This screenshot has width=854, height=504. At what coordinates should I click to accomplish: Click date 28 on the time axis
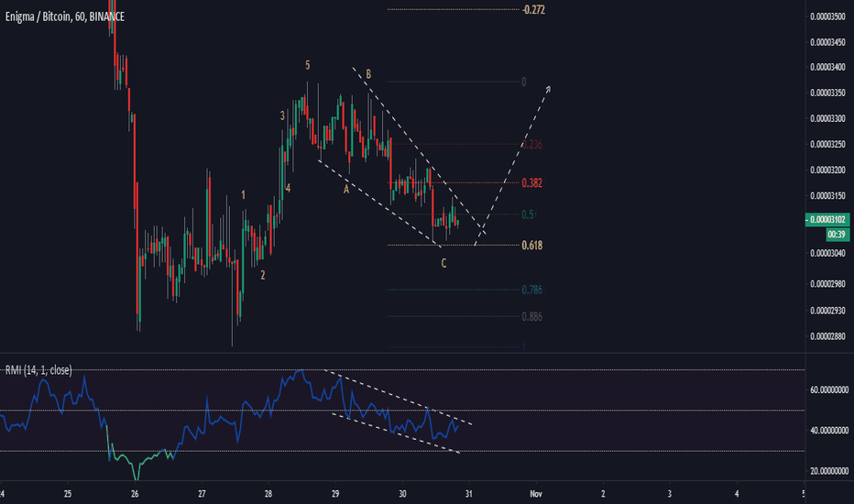[268, 494]
